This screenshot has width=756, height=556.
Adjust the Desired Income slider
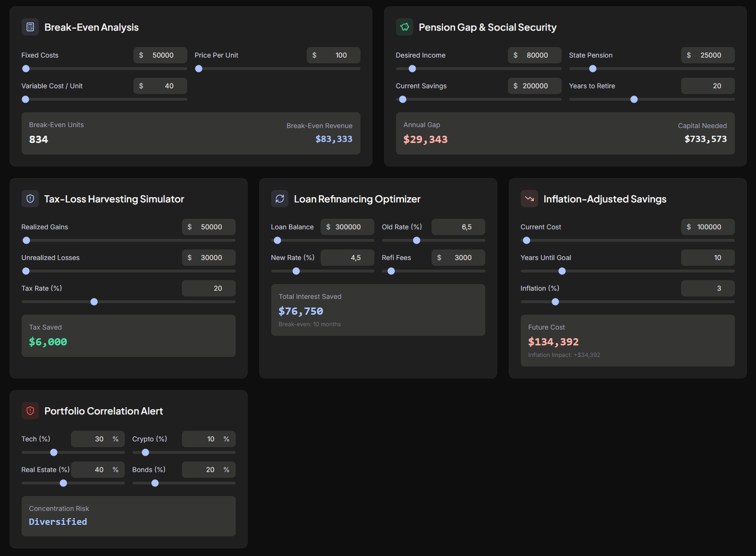coord(479,69)
